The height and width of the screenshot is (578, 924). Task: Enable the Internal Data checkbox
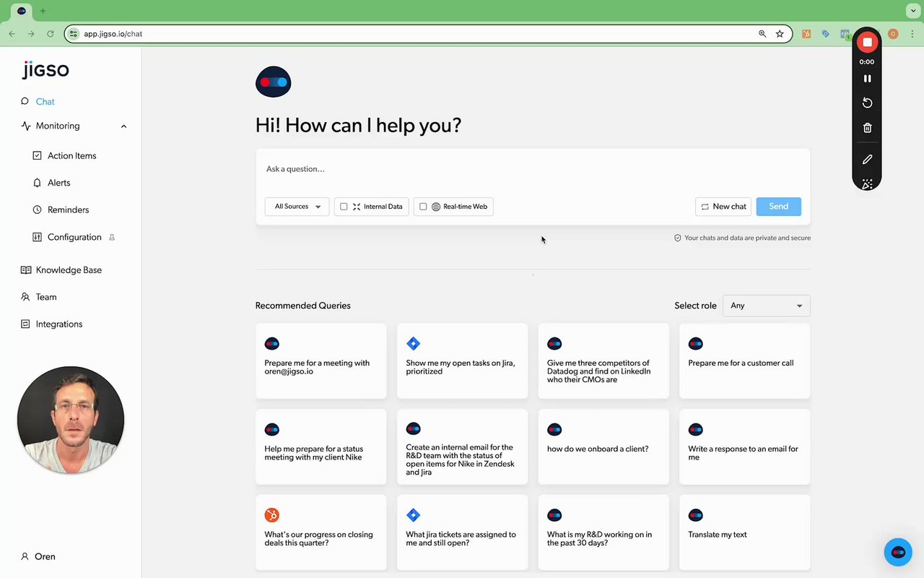pos(344,207)
